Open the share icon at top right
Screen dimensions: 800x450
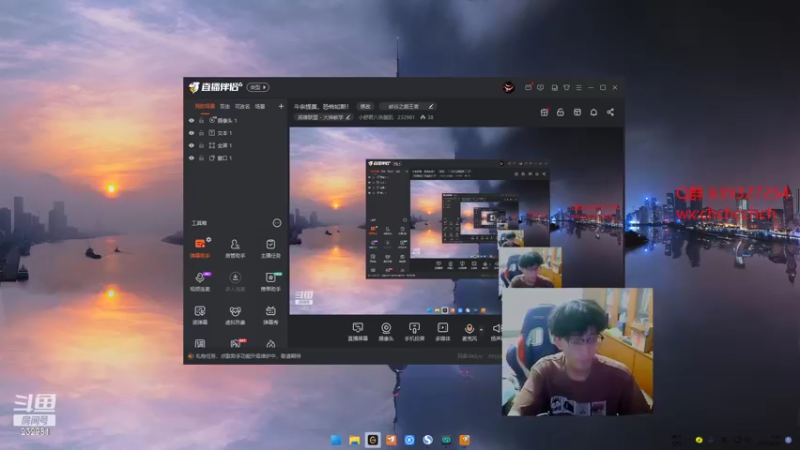pyautogui.click(x=610, y=112)
